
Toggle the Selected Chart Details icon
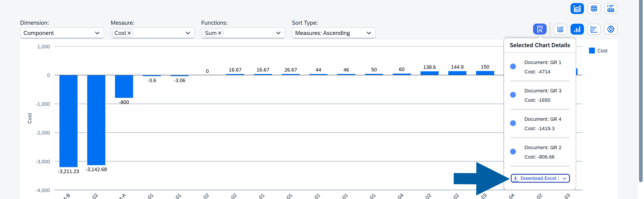(x=540, y=29)
